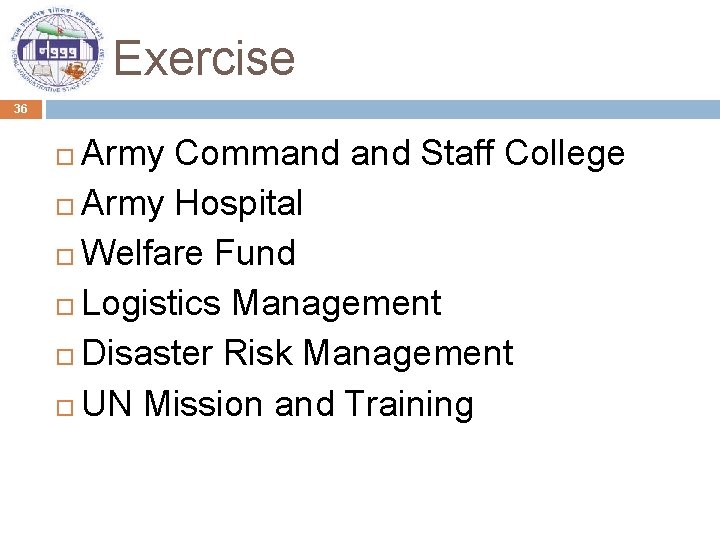Click the Exercise slide title

click(204, 58)
